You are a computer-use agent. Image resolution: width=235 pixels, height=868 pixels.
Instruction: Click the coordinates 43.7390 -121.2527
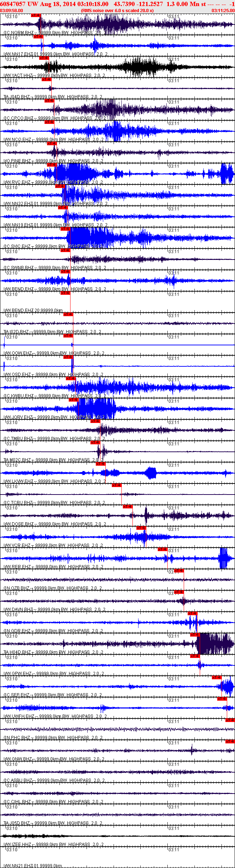138,4
